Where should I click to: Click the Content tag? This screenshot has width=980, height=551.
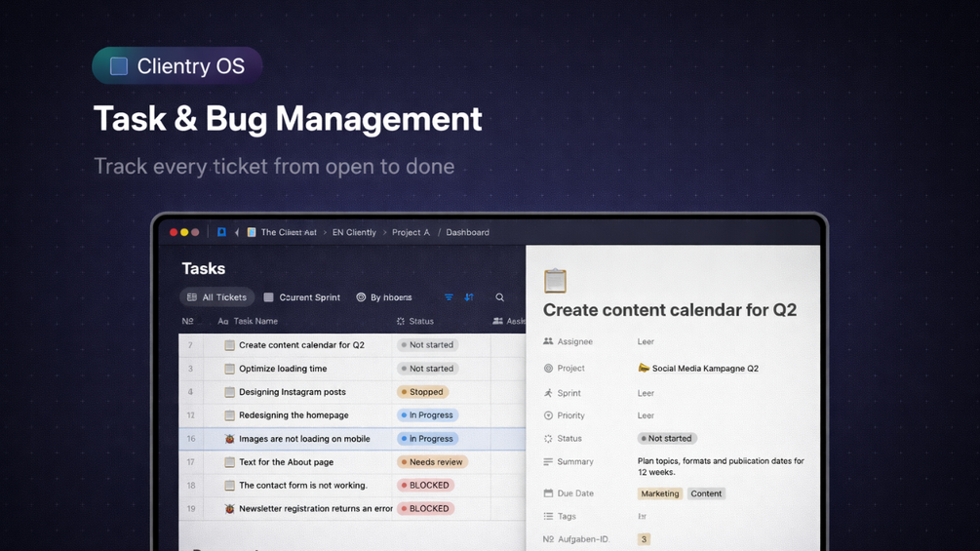click(706, 493)
